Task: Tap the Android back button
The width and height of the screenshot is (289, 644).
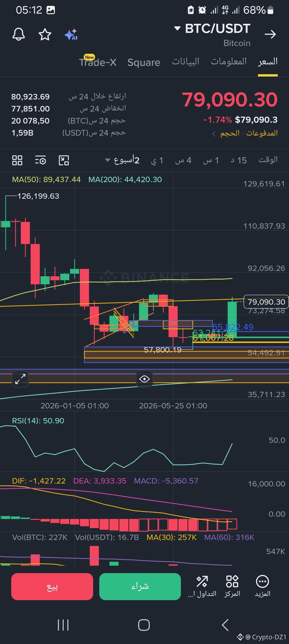Action: 225,625
